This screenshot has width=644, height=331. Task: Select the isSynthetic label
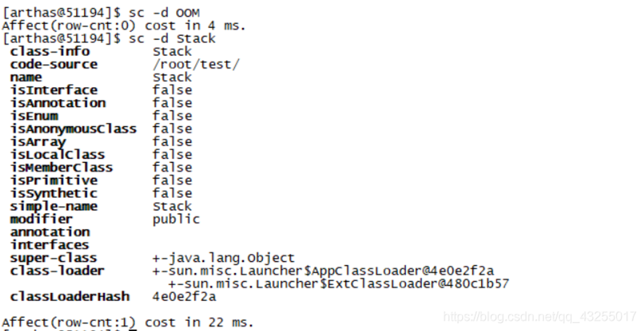pyautogui.click(x=54, y=193)
